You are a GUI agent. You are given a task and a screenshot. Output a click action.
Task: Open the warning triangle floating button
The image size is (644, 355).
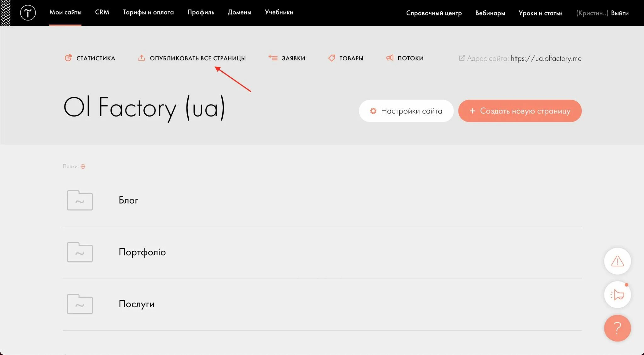[617, 261]
